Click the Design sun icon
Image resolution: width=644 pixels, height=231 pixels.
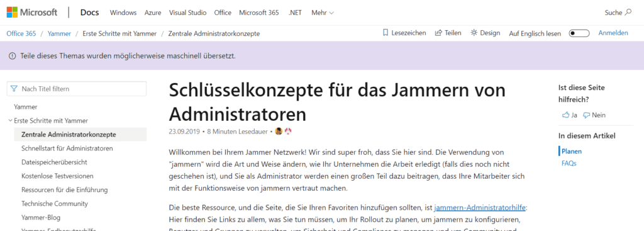(x=474, y=33)
